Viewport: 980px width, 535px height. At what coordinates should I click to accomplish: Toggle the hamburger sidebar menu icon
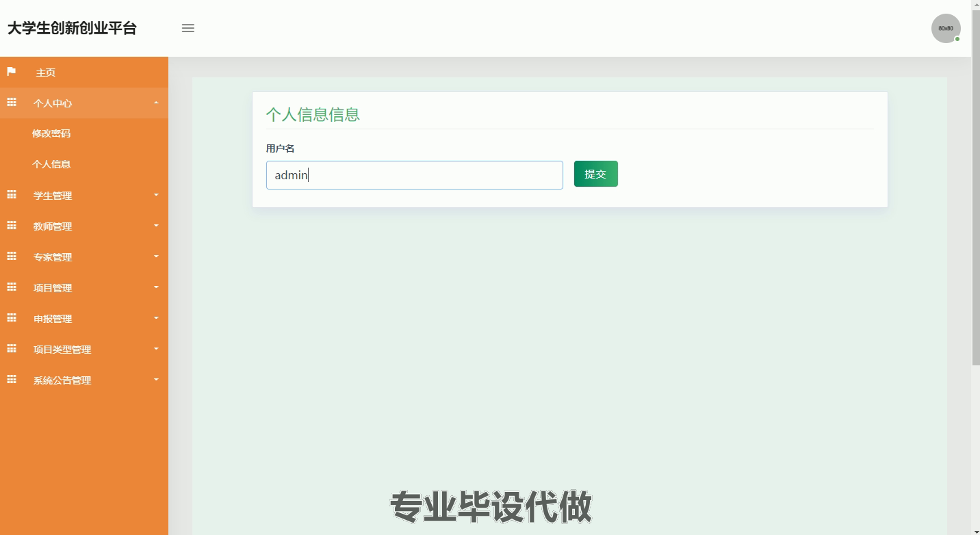pos(188,28)
